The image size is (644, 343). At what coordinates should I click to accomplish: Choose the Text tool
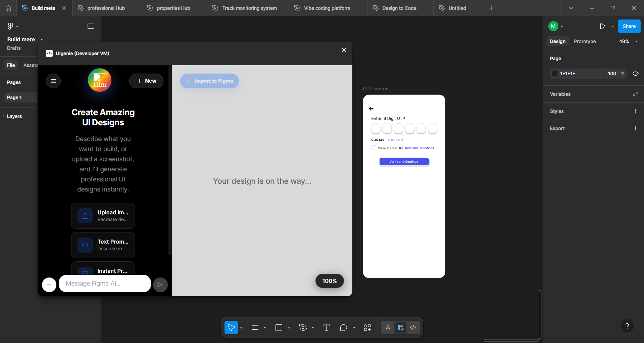click(x=327, y=328)
